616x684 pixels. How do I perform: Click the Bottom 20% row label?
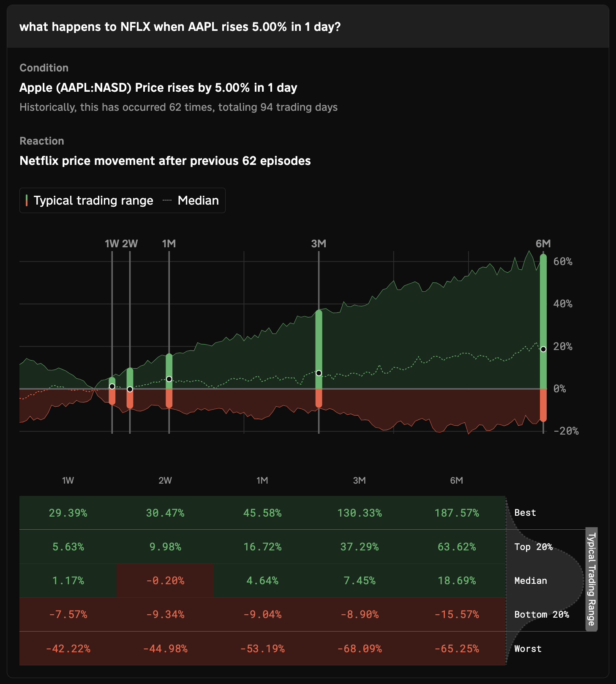point(542,614)
